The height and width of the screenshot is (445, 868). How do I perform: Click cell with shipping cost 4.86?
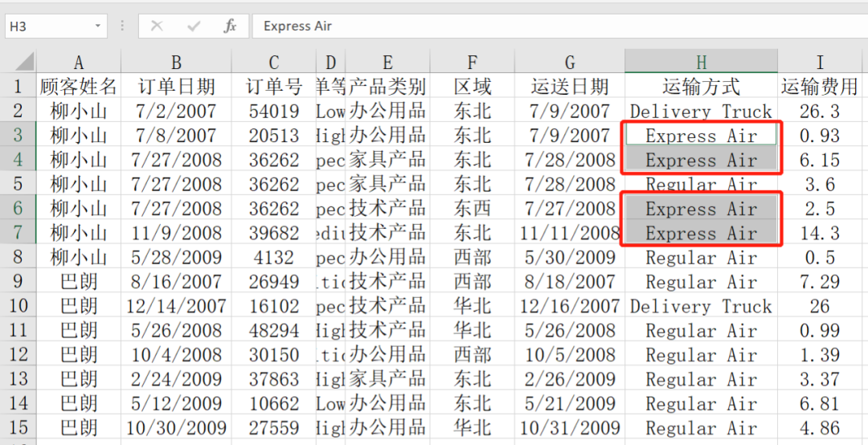coord(820,427)
